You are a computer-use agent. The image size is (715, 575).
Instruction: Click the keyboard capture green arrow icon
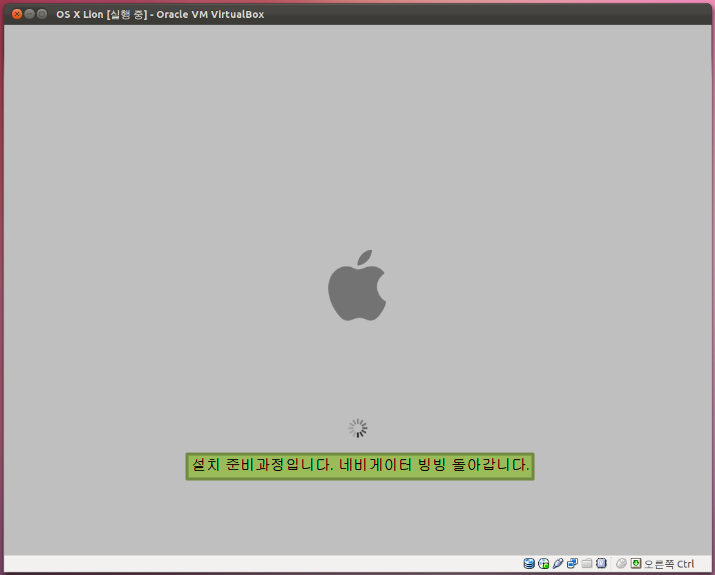(x=636, y=564)
